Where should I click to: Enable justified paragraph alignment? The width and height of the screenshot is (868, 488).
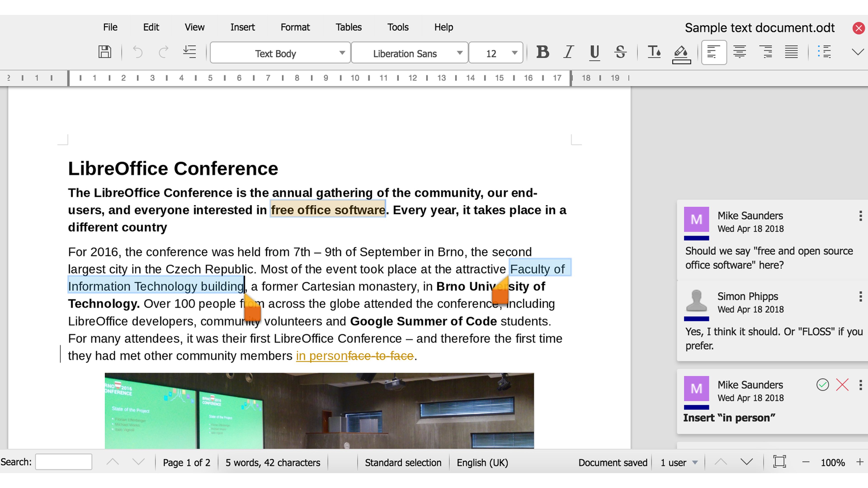791,52
